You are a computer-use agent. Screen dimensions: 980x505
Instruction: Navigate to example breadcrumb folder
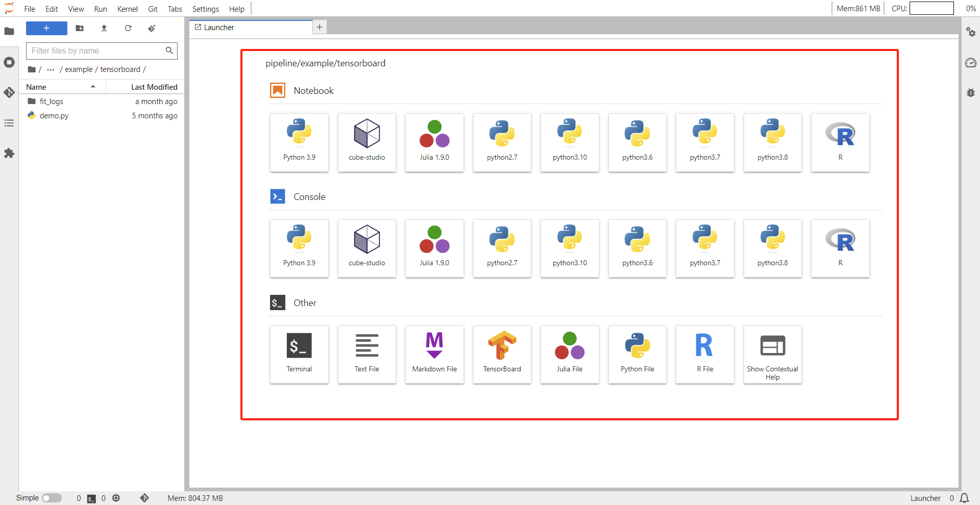tap(79, 69)
